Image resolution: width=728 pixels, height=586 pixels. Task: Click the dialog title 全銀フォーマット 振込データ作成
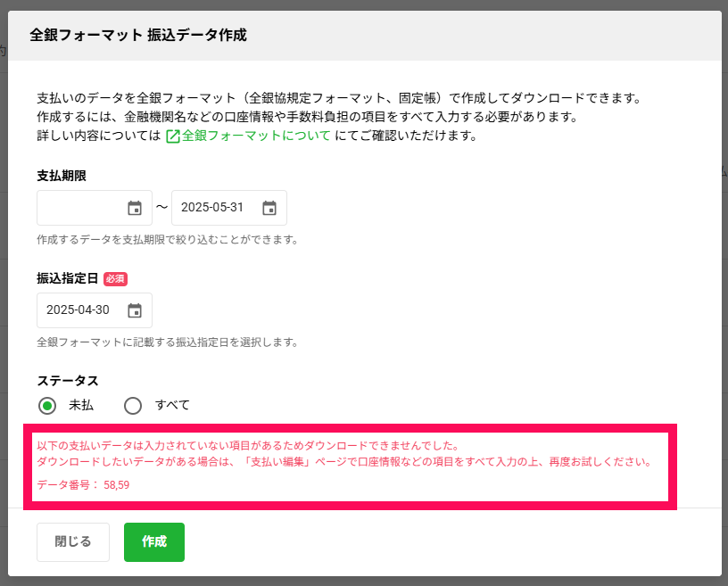point(138,35)
